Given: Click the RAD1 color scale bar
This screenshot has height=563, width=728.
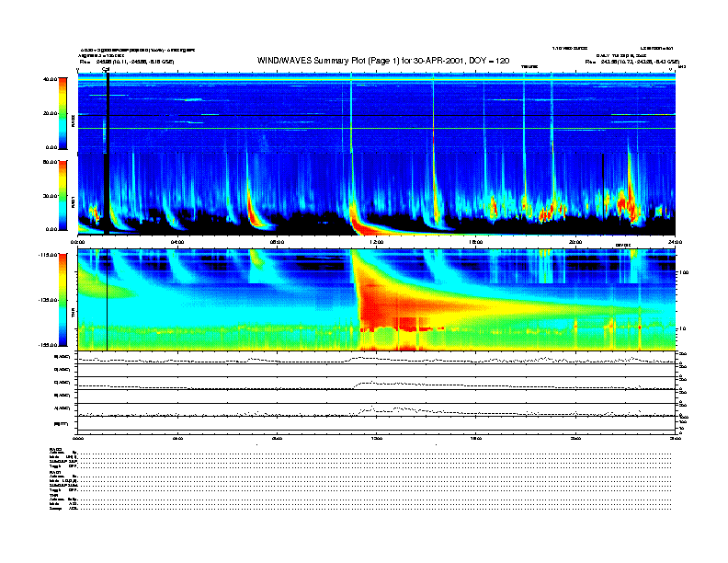Looking at the screenshot, I should pyautogui.click(x=63, y=196).
